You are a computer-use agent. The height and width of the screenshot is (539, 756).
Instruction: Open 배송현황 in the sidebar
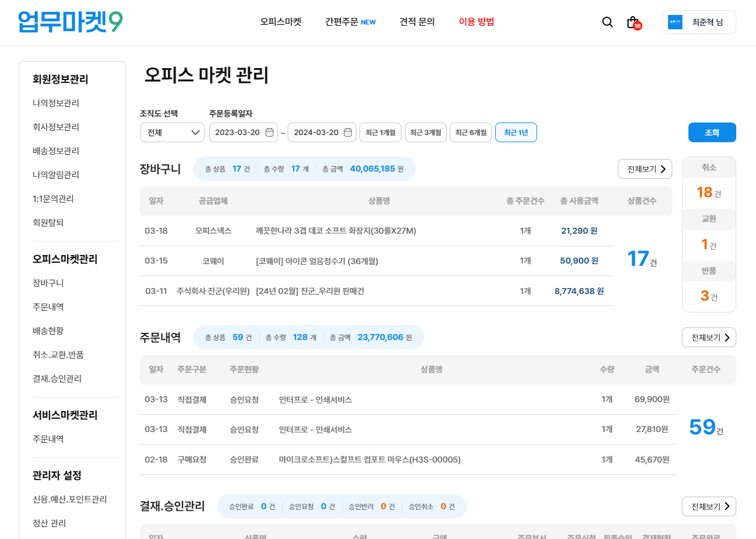point(48,330)
